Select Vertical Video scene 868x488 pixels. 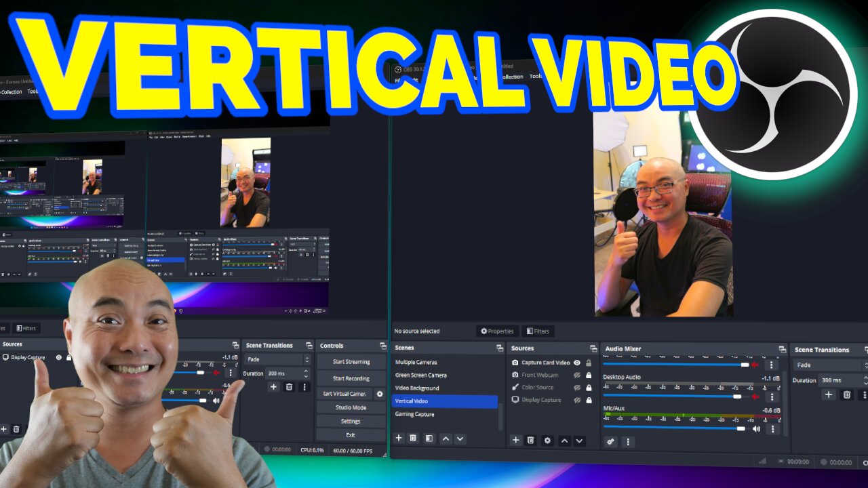[445, 401]
